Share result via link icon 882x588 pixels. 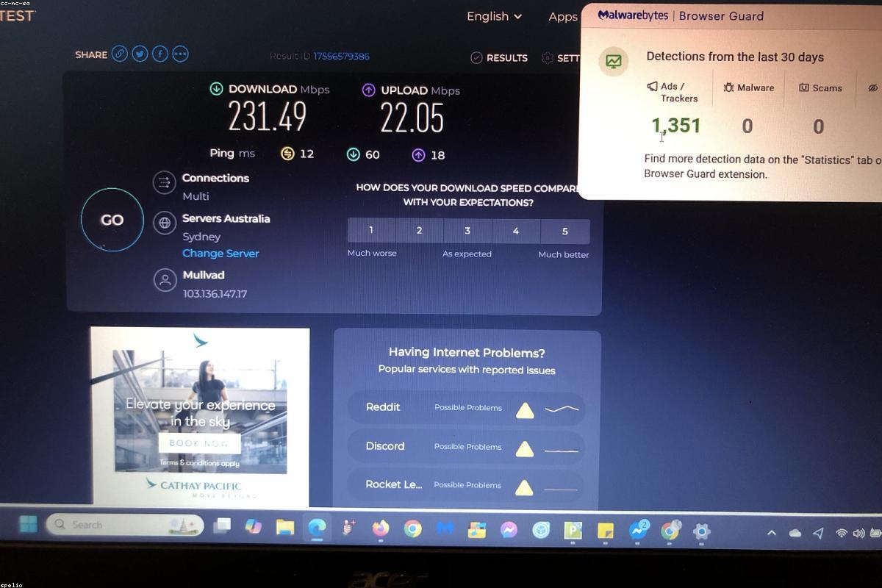click(x=119, y=54)
